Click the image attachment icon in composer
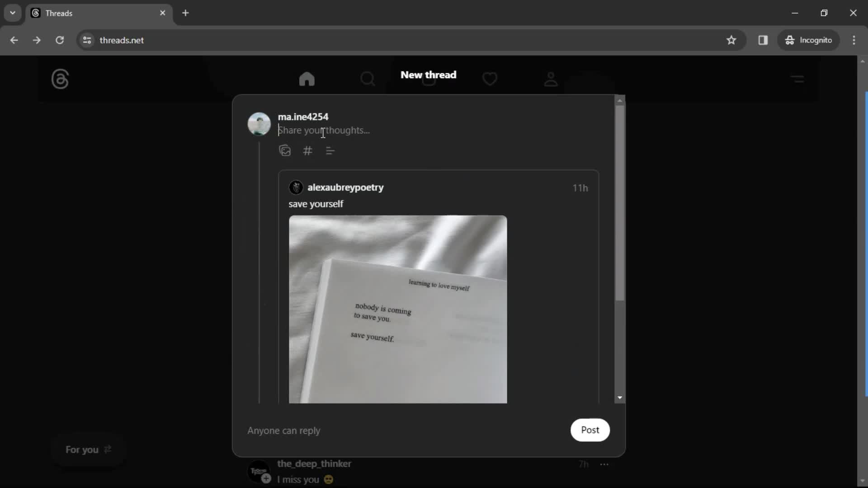 pos(285,151)
